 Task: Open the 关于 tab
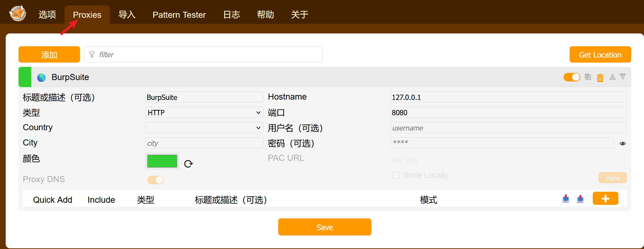(x=300, y=15)
